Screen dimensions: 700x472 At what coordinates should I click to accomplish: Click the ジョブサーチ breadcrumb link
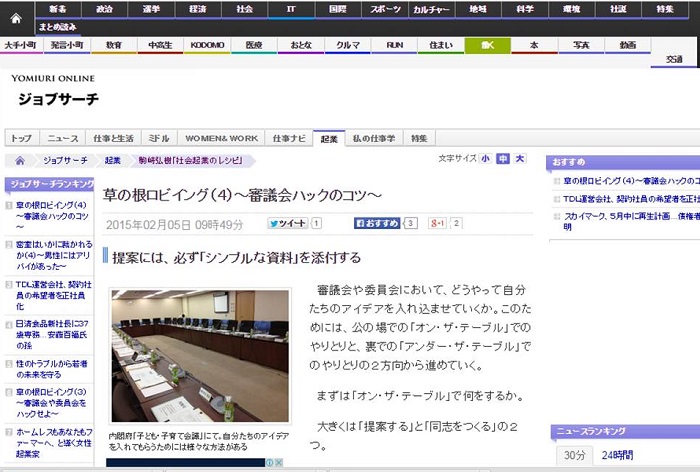point(65,161)
